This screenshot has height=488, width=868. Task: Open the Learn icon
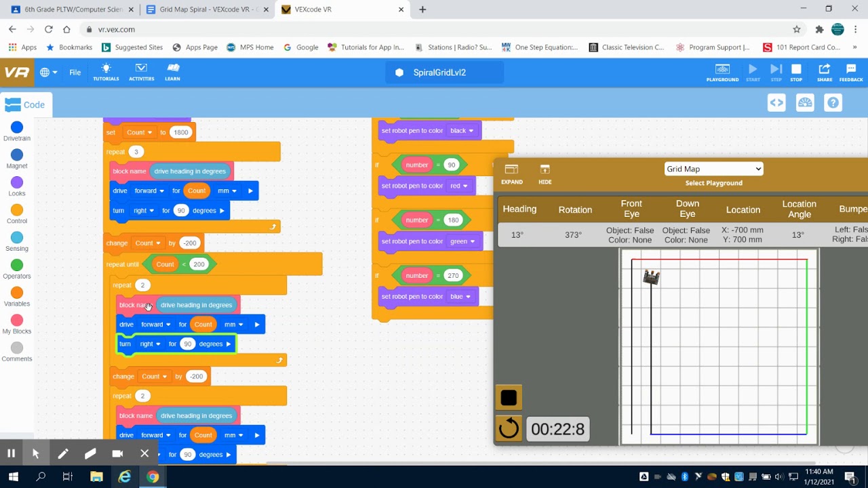point(172,73)
